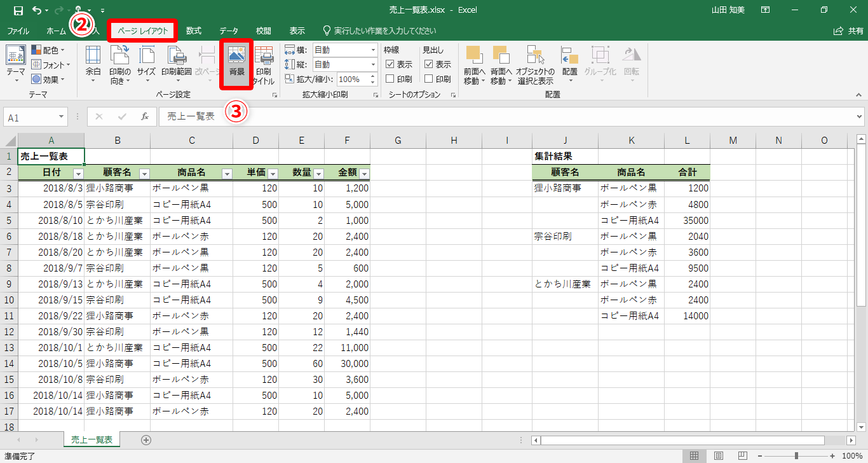
Task: Open the Sheet Options (シートのオプション) dialog launcher
Action: pyautogui.click(x=454, y=95)
